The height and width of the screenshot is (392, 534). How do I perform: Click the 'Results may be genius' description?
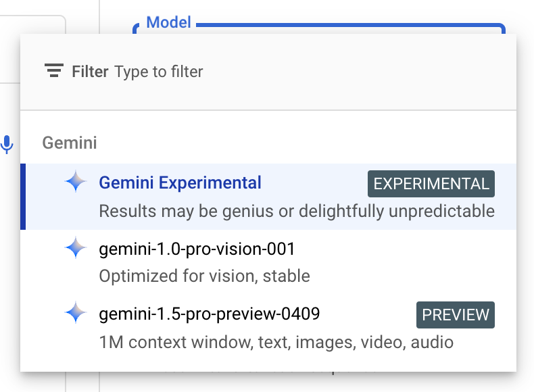[297, 211]
